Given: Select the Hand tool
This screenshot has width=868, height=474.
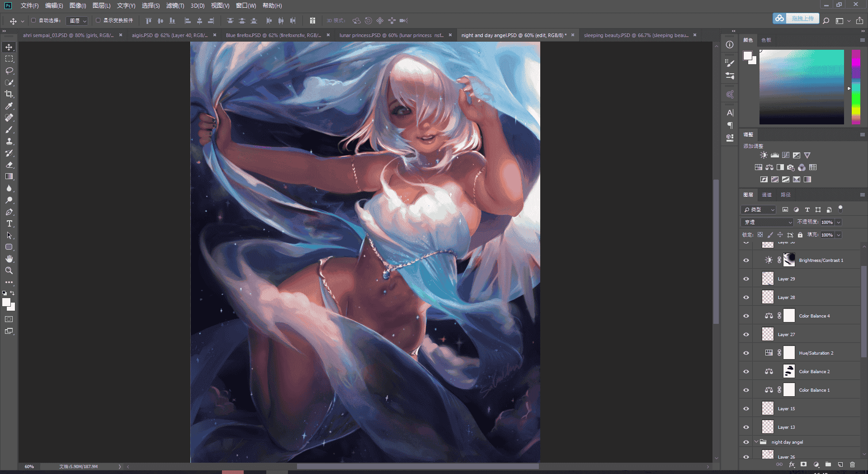Looking at the screenshot, I should tap(9, 259).
